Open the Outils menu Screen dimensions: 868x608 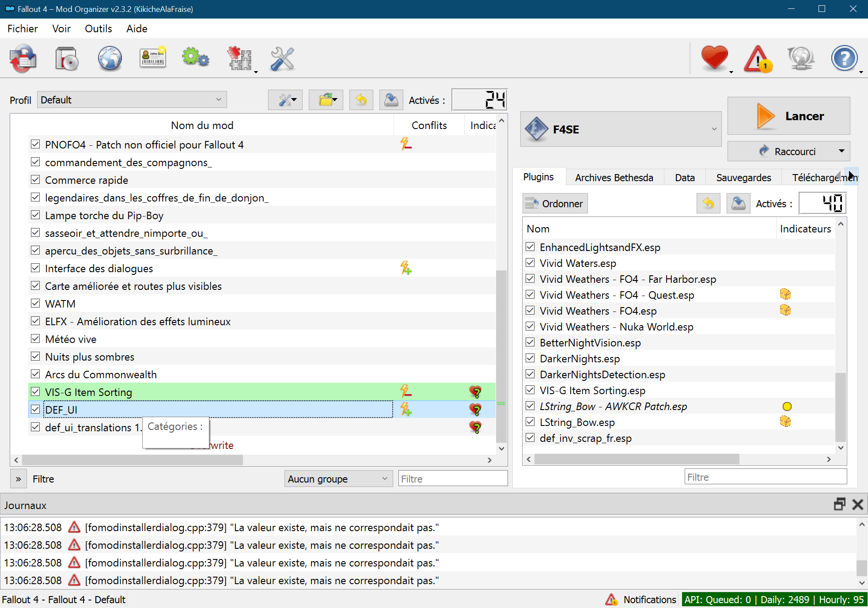pyautogui.click(x=98, y=29)
